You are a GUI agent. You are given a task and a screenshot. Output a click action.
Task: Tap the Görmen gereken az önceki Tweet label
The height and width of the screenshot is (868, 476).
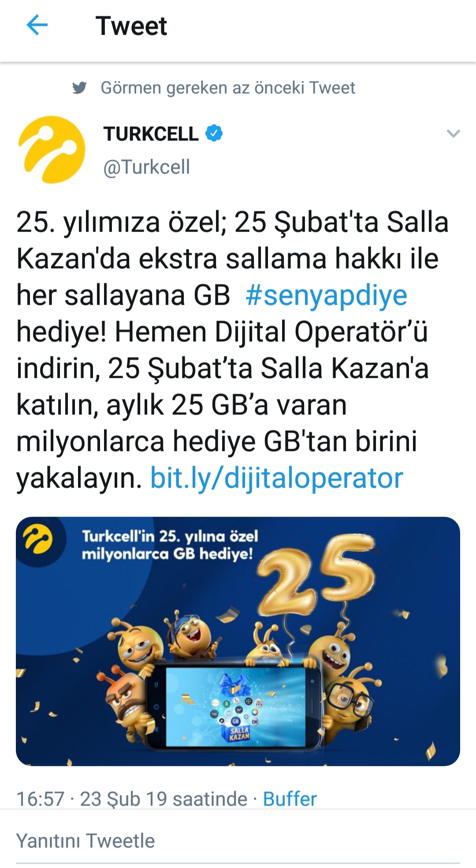[x=228, y=88]
